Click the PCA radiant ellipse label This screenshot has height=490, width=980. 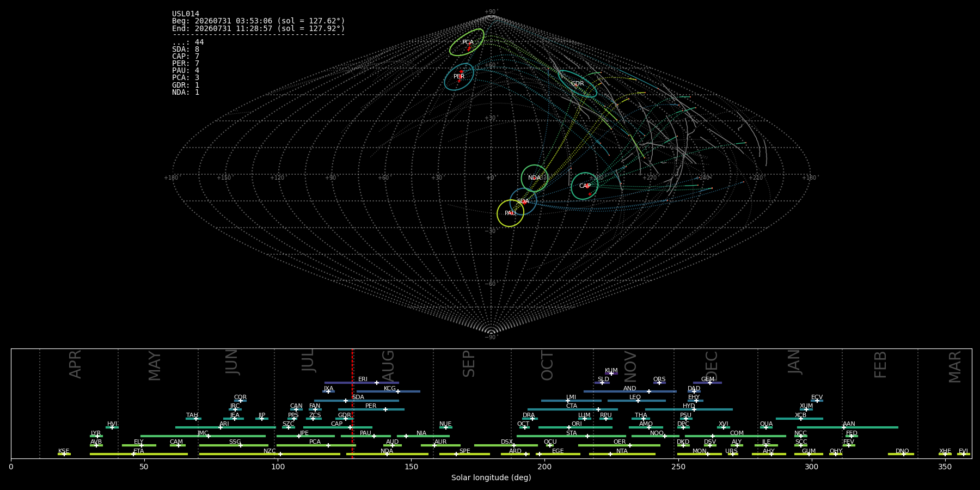[468, 42]
